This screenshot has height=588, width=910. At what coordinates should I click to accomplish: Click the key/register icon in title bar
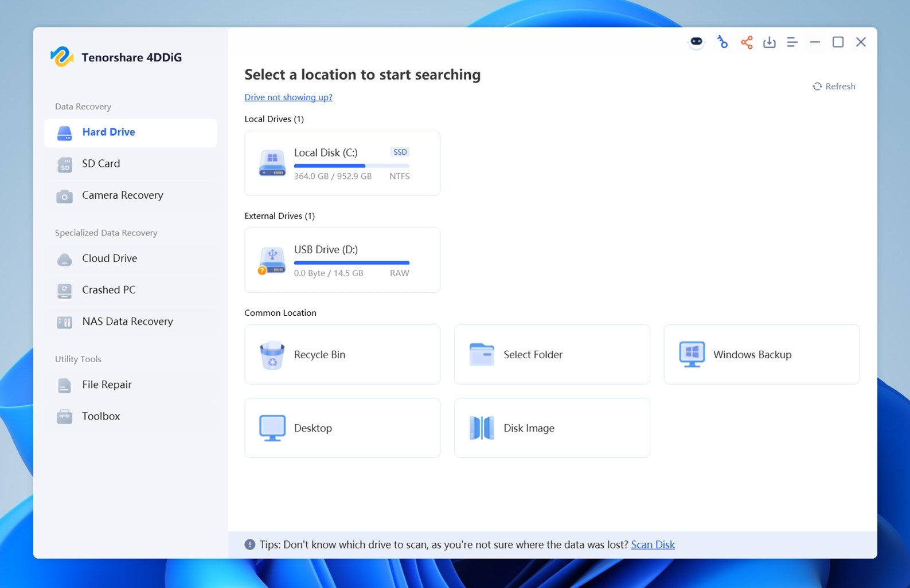coord(722,42)
